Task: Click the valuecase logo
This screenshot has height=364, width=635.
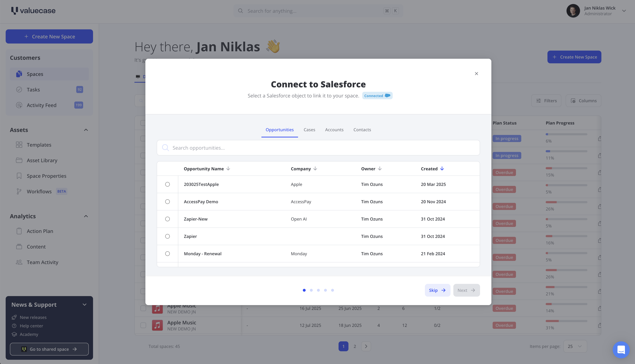Action: click(33, 10)
